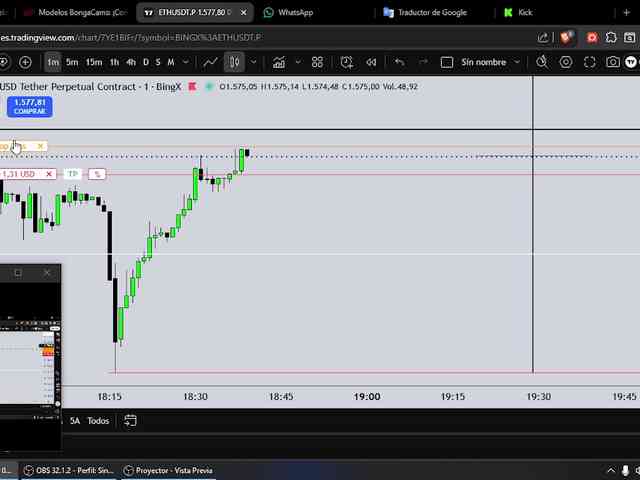The height and width of the screenshot is (480, 640).
Task: Click the green market status dot
Action: (x=209, y=87)
